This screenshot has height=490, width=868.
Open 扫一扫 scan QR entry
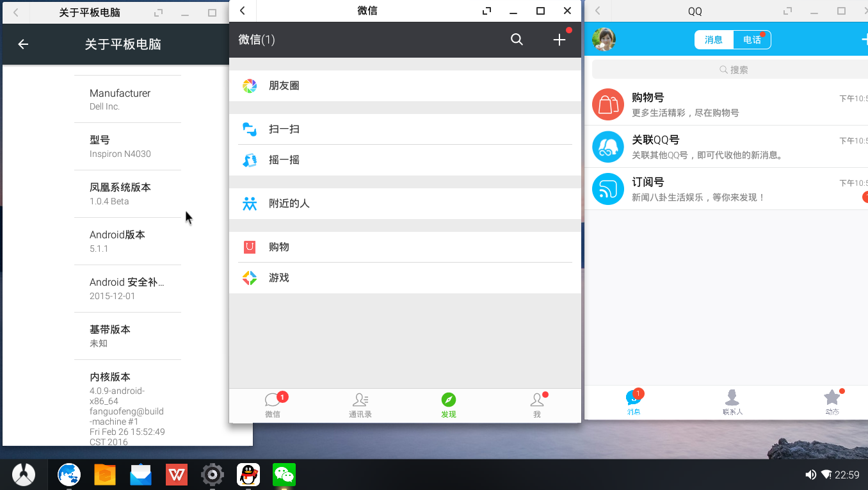coord(405,129)
